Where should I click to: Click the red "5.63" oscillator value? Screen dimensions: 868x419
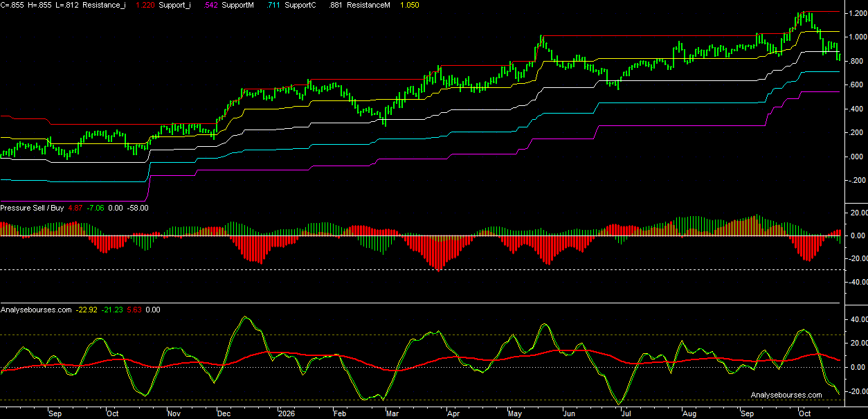tap(135, 310)
